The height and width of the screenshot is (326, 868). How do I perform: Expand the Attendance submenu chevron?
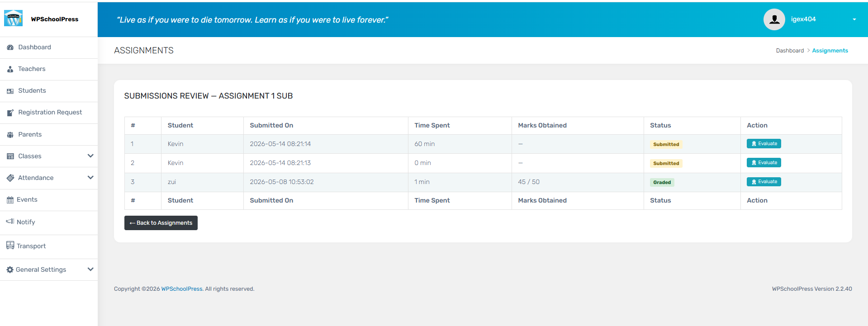pyautogui.click(x=90, y=178)
